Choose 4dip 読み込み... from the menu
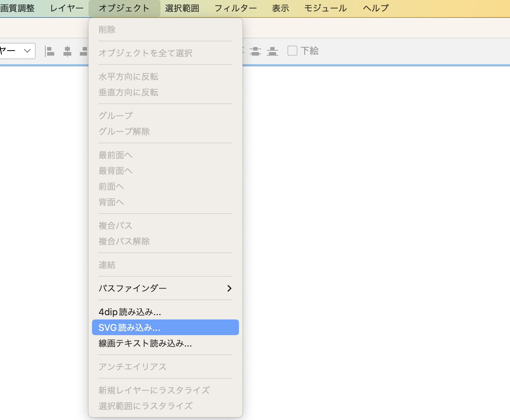The image size is (510, 420). 130,312
